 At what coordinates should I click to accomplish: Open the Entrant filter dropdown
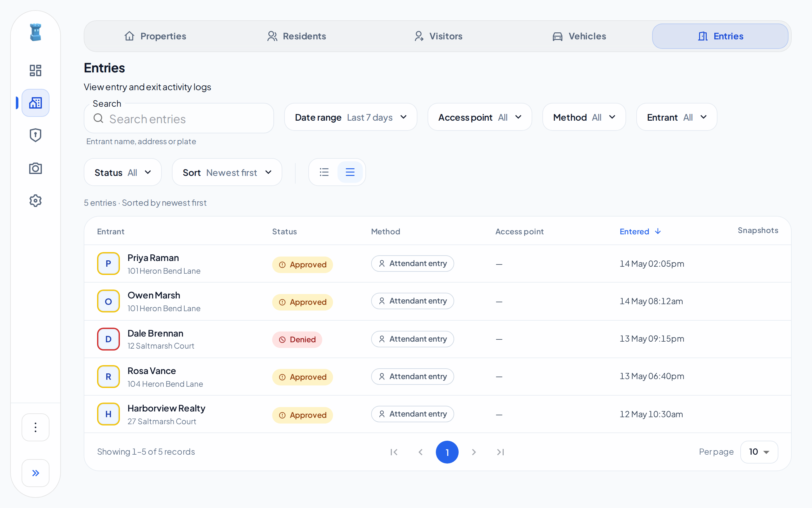point(677,117)
